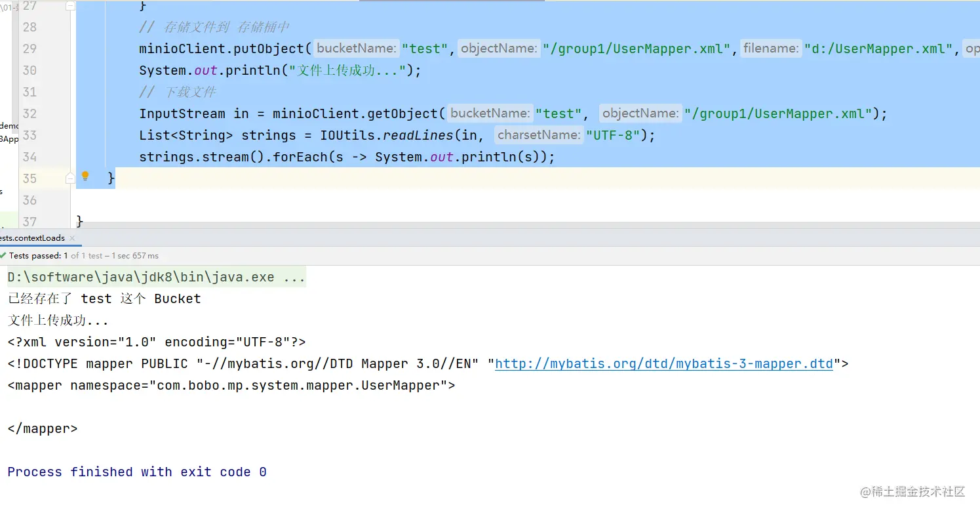The width and height of the screenshot is (980, 513).
Task: Click the '<mapper namespace=' console line
Action: coord(231,385)
